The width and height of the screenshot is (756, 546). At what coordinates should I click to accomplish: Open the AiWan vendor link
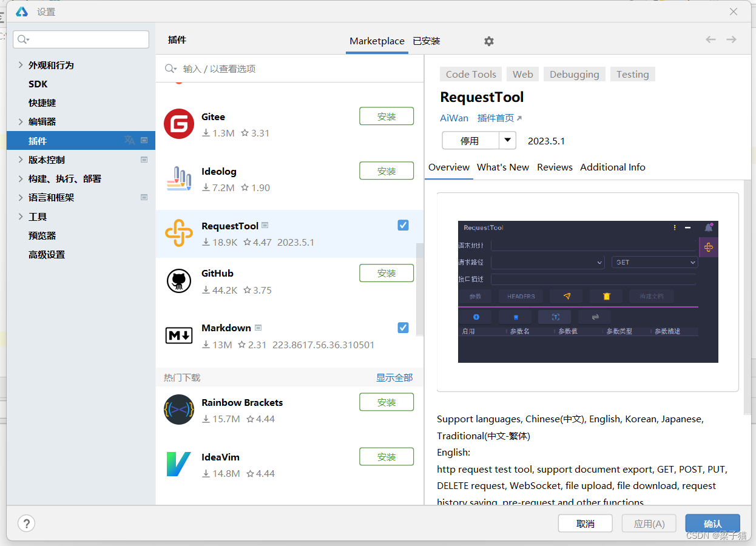[454, 118]
